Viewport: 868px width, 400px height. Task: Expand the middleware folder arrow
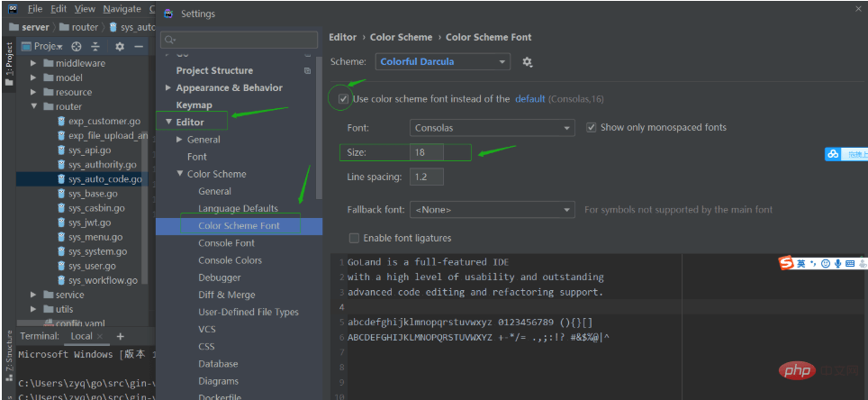click(33, 63)
